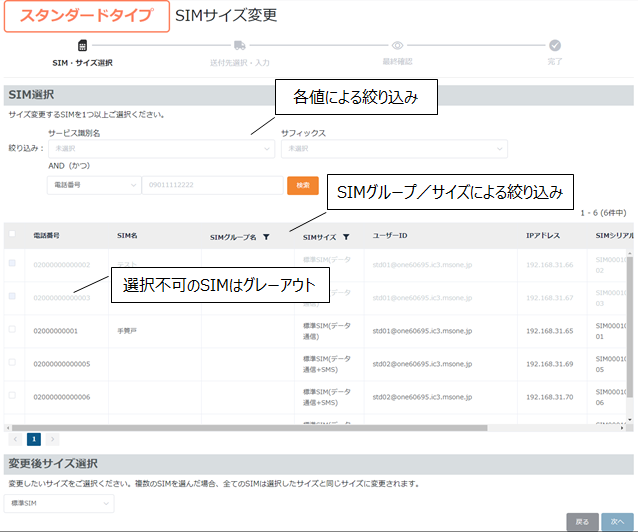
Task: Click the SIM名 column header
Action: [127, 235]
